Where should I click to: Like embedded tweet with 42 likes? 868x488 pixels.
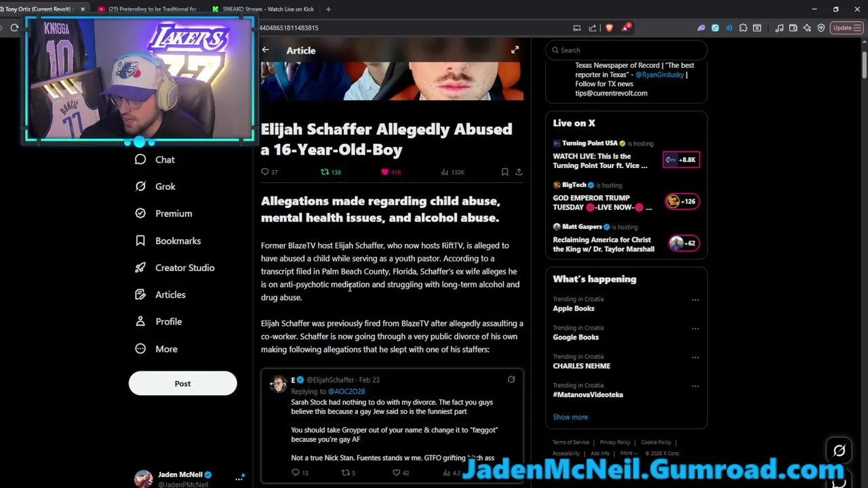tap(401, 472)
